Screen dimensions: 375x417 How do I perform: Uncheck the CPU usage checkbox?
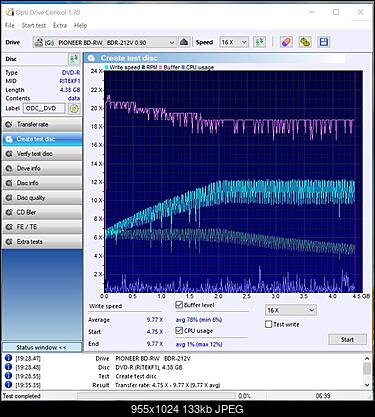point(179,330)
